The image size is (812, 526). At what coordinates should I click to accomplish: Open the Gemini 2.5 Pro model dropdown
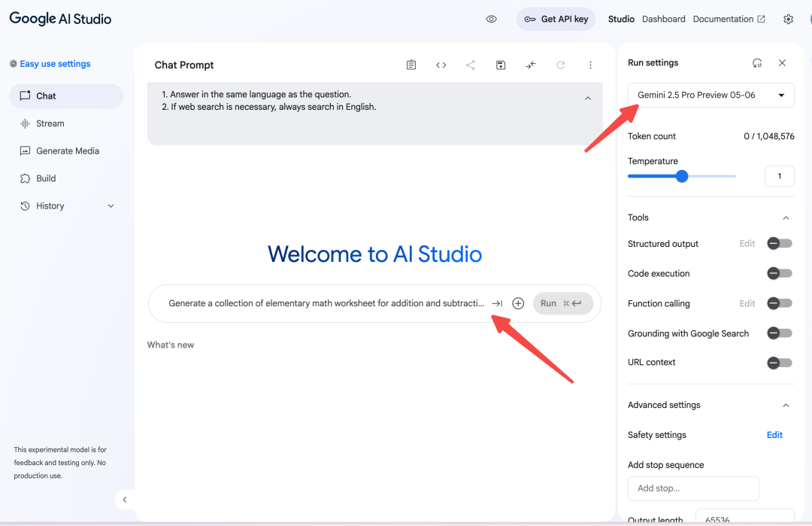711,95
